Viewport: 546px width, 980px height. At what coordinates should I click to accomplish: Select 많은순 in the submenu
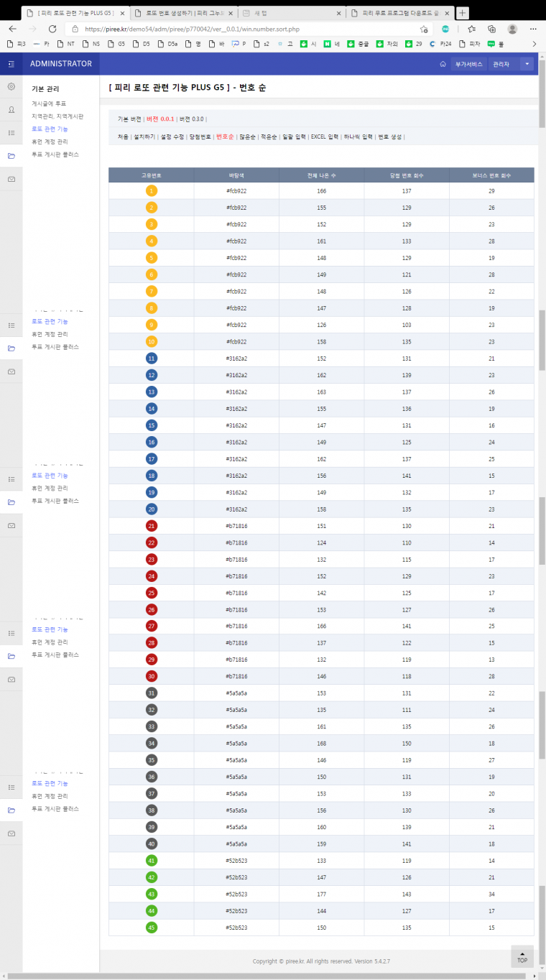pyautogui.click(x=247, y=137)
